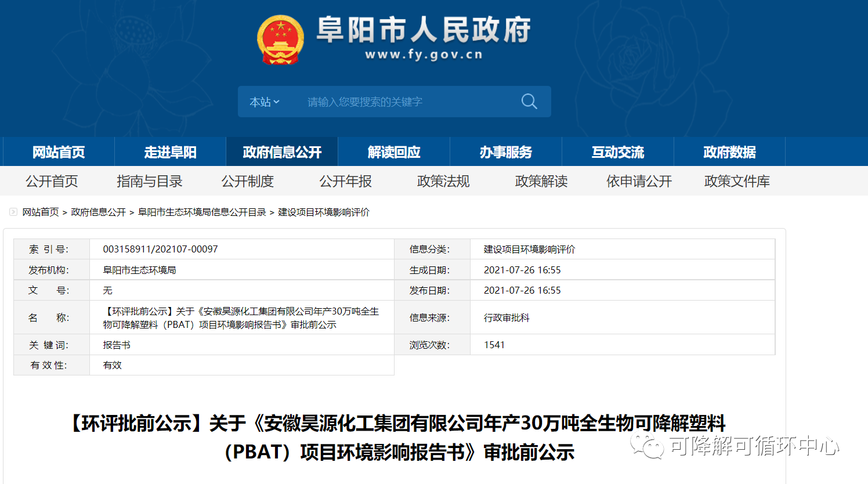Select publisher value 阜阳市生态环境局
Image resolution: width=868 pixels, height=484 pixels.
pyautogui.click(x=140, y=270)
